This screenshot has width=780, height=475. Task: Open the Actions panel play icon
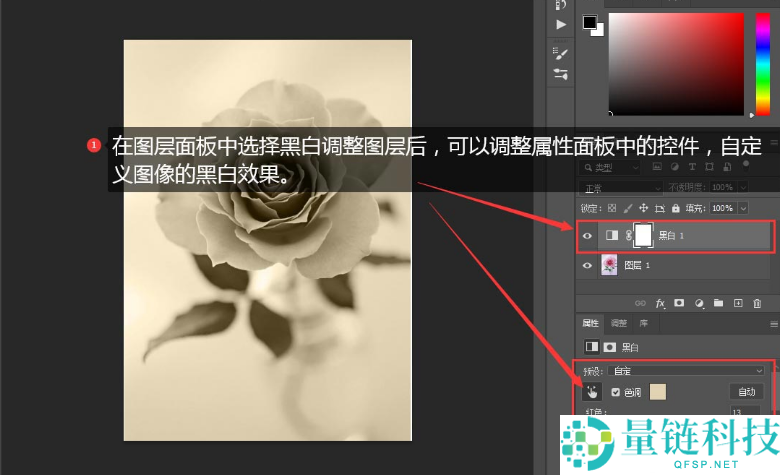[561, 24]
